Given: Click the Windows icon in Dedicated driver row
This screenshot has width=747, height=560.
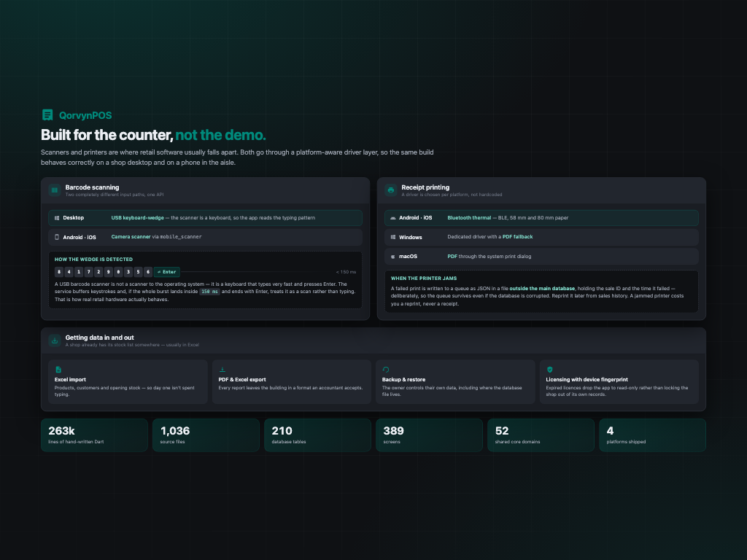Looking at the screenshot, I should (x=393, y=237).
